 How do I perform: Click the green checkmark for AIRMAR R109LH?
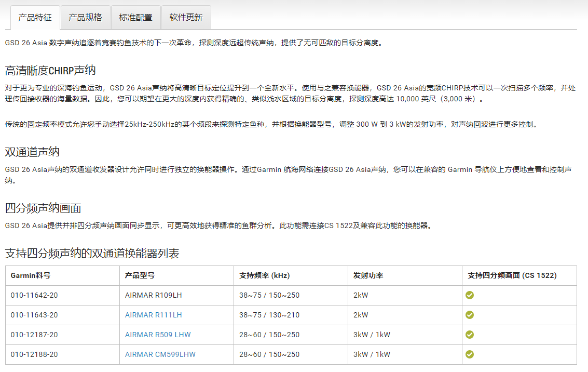470,295
